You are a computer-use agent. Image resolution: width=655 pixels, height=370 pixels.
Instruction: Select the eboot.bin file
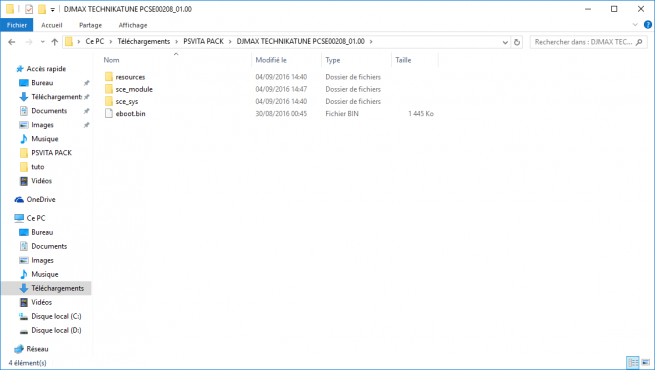click(x=130, y=114)
